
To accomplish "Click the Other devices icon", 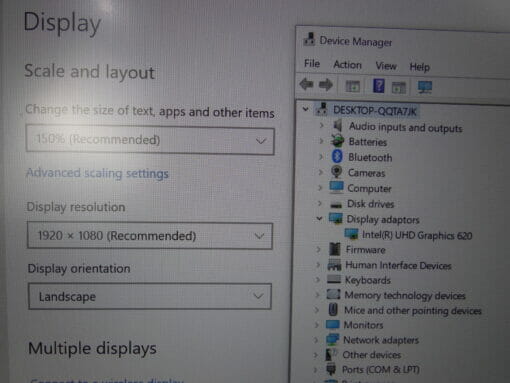I will tap(331, 354).
